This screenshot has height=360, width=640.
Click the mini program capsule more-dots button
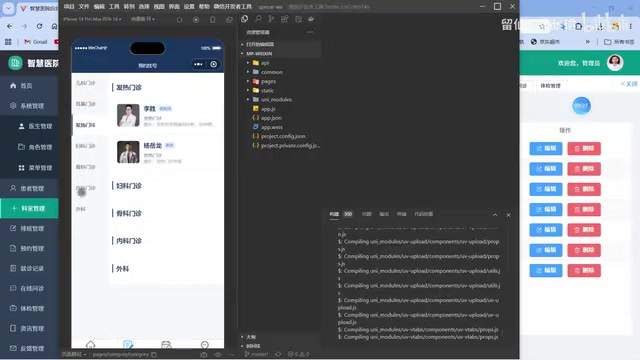point(198,64)
